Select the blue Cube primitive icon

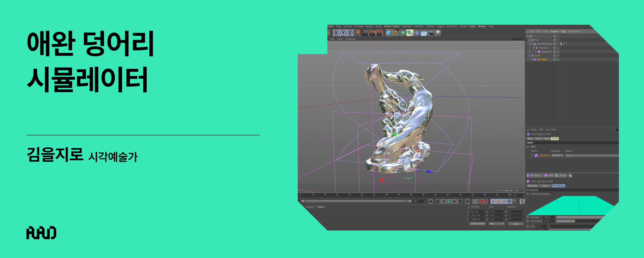click(x=389, y=33)
